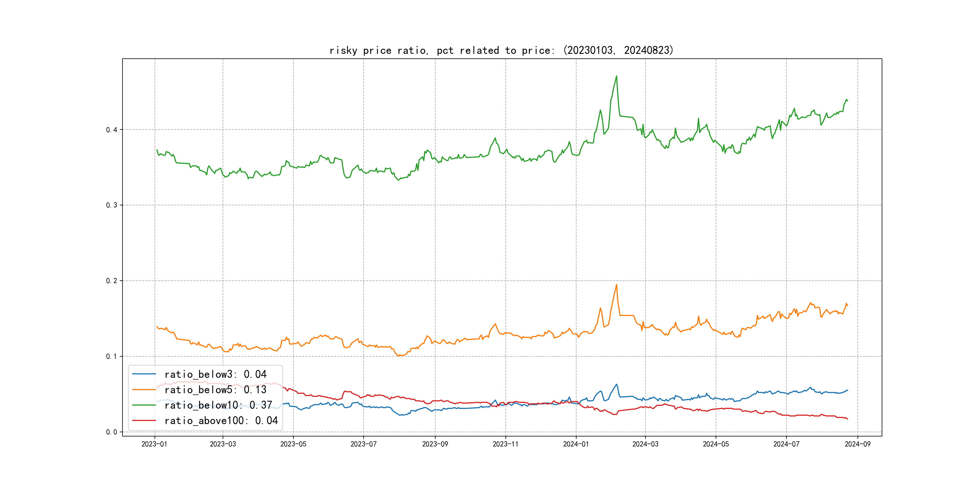The height and width of the screenshot is (490, 980).
Task: Click the 2023-11 x-axis label
Action: 505,444
